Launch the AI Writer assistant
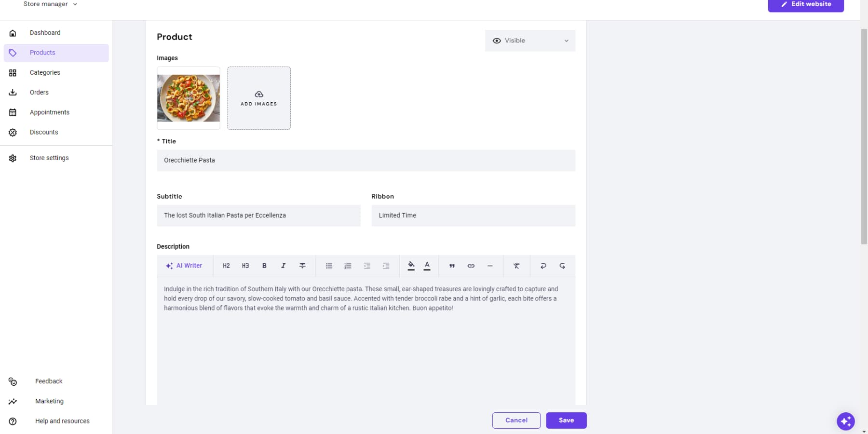The height and width of the screenshot is (434, 868). click(184, 265)
